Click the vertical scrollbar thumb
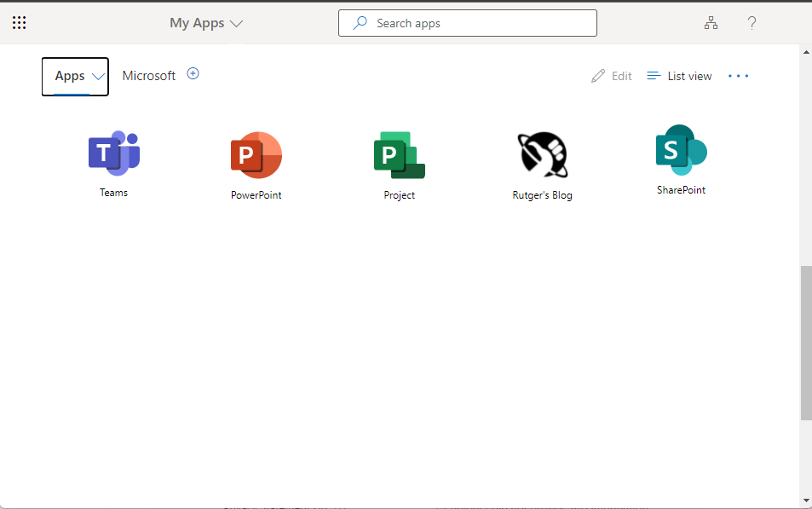812x509 pixels. pos(806,343)
